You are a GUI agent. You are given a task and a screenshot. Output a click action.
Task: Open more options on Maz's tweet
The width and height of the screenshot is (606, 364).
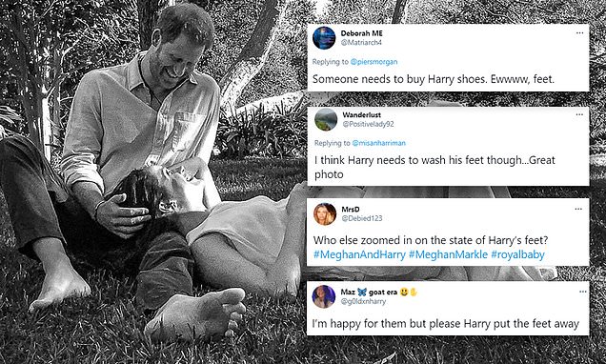point(583,292)
